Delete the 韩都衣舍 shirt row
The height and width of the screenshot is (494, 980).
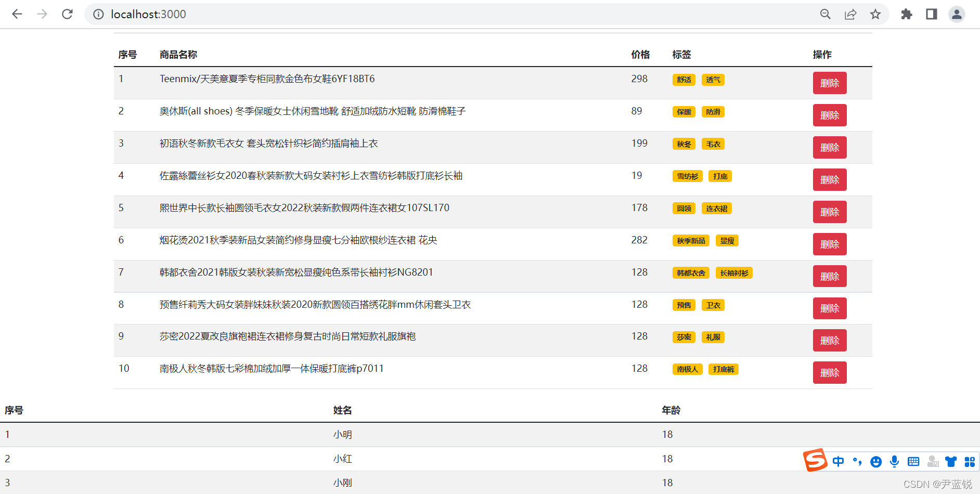coord(830,277)
